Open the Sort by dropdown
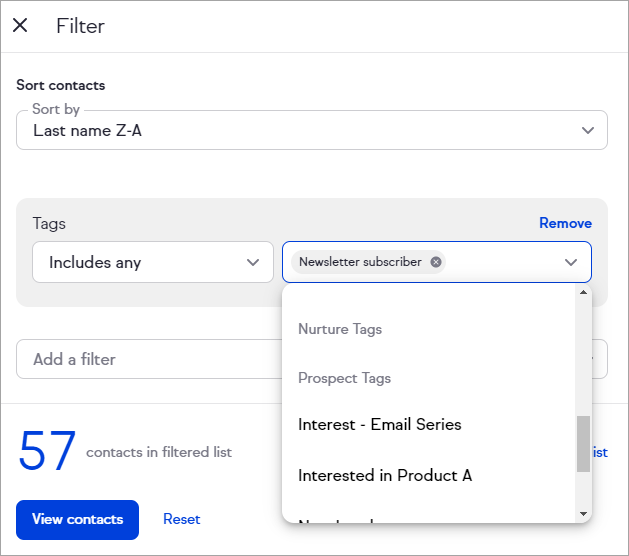 pyautogui.click(x=312, y=130)
